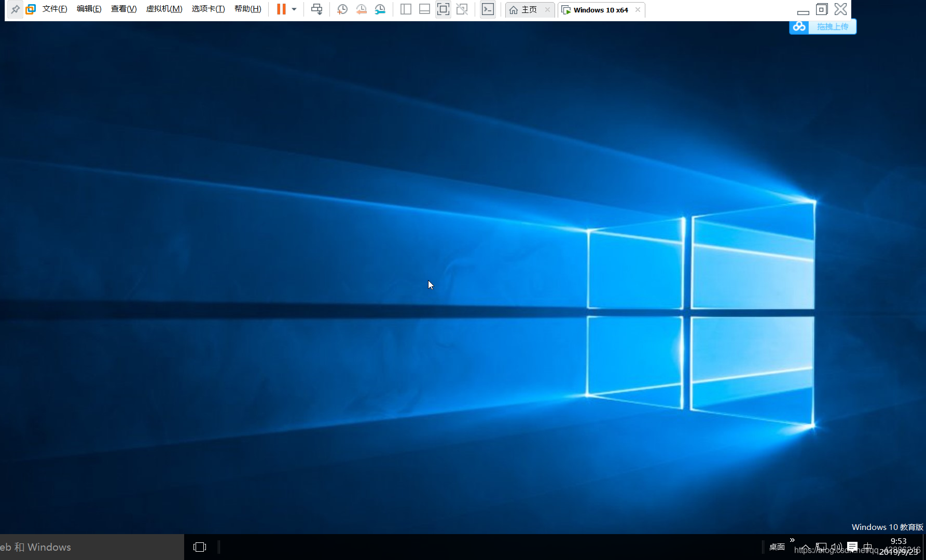
Task: Open the 编辑(E) menu
Action: pos(89,9)
